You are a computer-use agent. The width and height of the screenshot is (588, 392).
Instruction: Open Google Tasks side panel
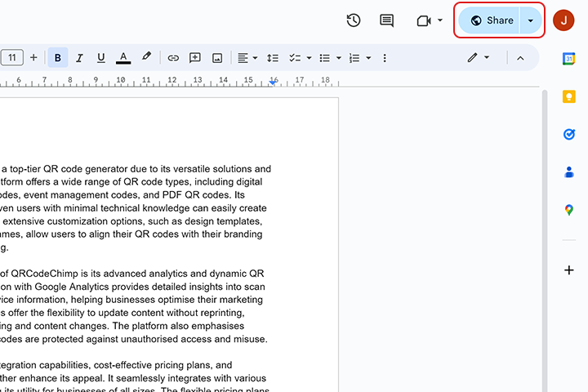(x=569, y=134)
